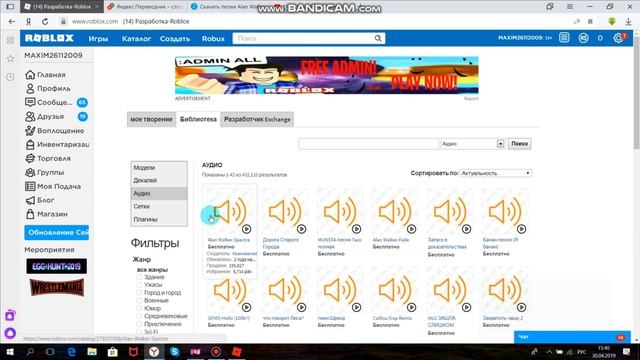Screen dimensions: 640x360
Task: Click the Обновление Сейчас button
Action: [56, 232]
